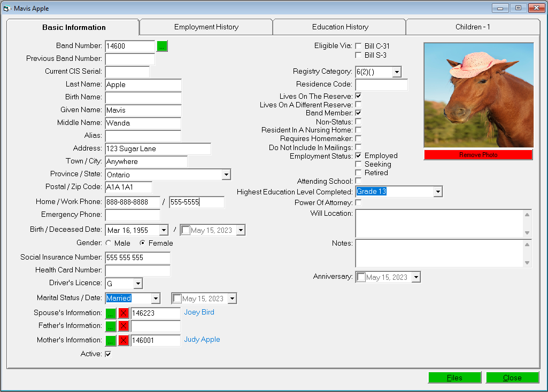Open the Children - 1 tab
Viewport: 548px width, 392px height.
472,27
